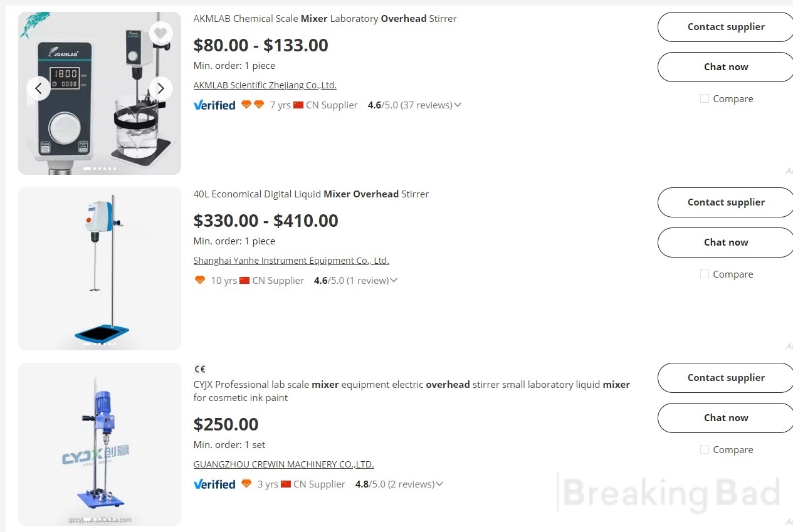Open Shanghai Yanhe Instrument Equipment Co. link
Viewport: 793px width, 532px height.
291,261
